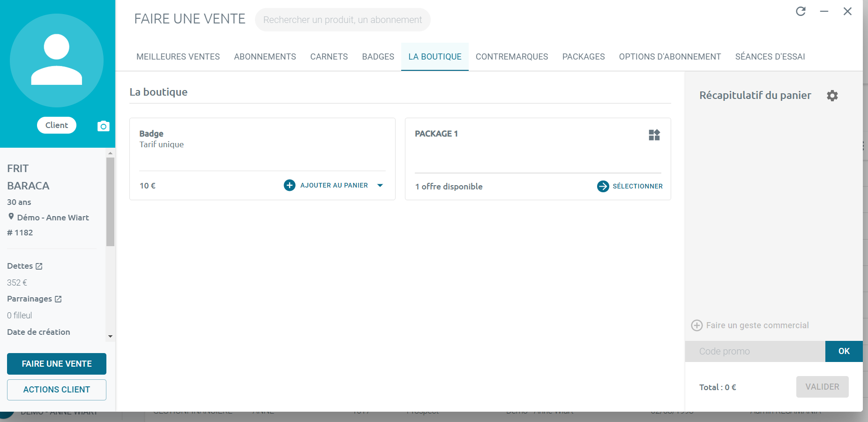Click the 0 filleul text

[19, 316]
